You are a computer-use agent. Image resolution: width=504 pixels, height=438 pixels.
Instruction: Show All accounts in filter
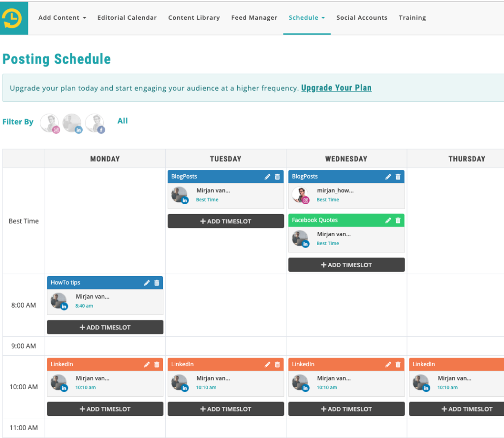pyautogui.click(x=123, y=121)
